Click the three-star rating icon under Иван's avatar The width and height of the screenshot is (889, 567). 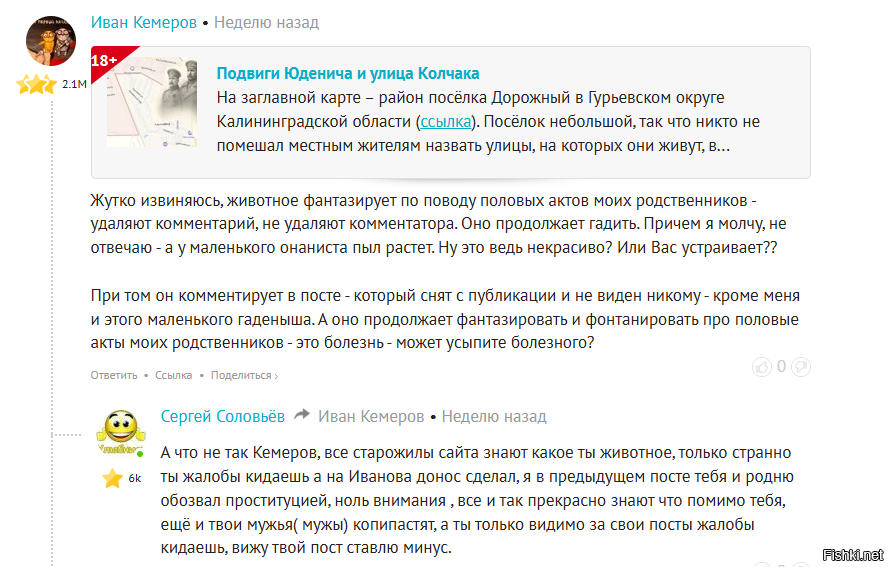[x=37, y=84]
